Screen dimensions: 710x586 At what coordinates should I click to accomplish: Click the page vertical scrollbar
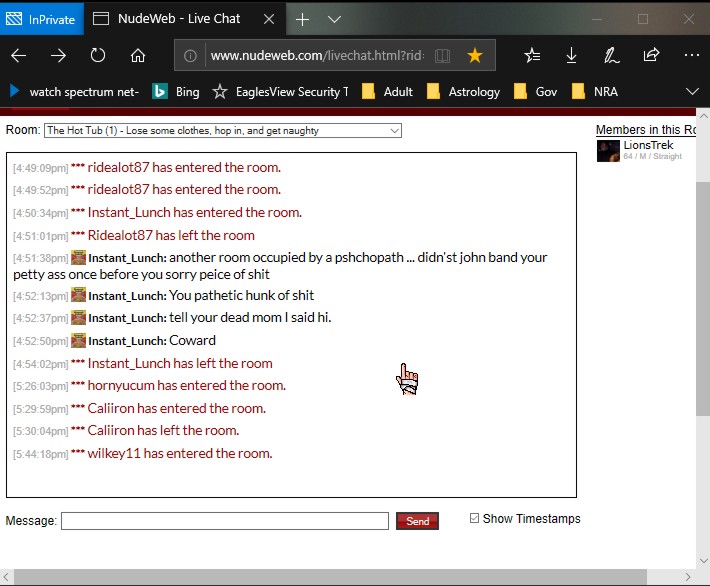[702, 300]
